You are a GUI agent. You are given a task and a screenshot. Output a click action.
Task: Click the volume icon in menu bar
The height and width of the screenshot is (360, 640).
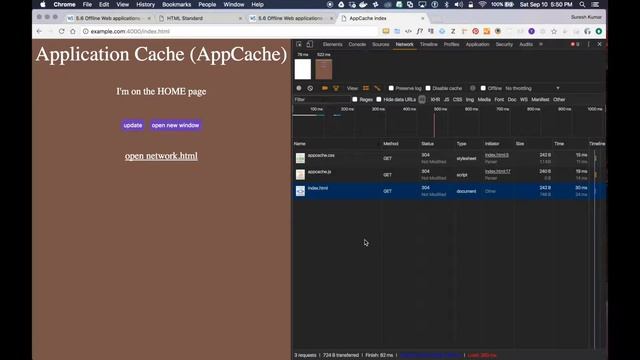point(459,4)
